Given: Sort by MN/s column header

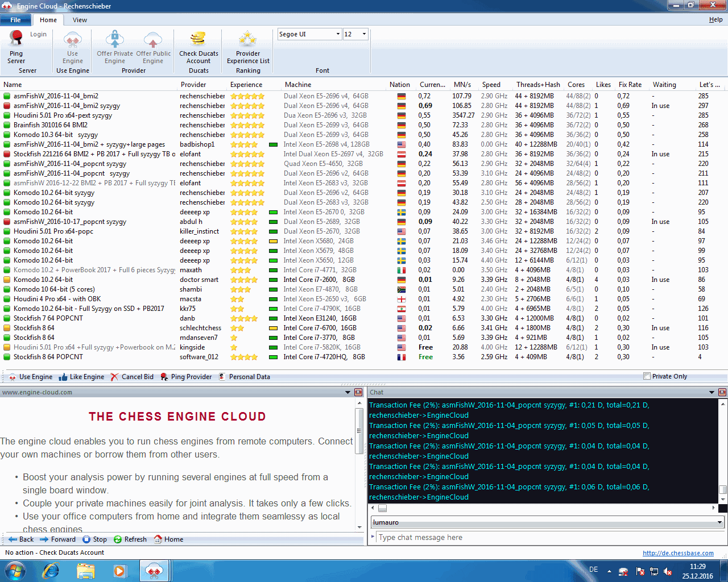Looking at the screenshot, I should point(462,85).
